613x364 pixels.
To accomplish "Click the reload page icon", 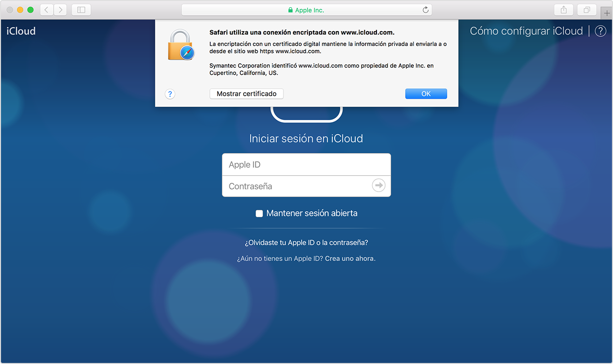I will (425, 10).
